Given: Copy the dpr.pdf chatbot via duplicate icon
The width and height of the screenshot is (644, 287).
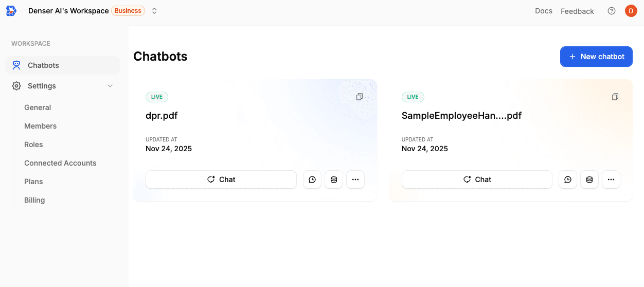Looking at the screenshot, I should 360,97.
